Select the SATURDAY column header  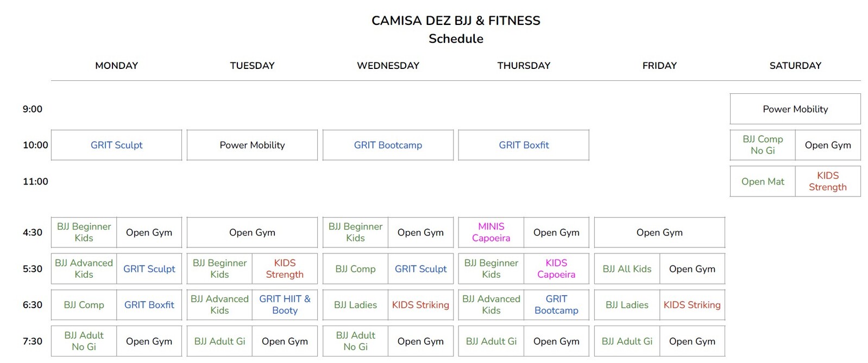tap(795, 66)
